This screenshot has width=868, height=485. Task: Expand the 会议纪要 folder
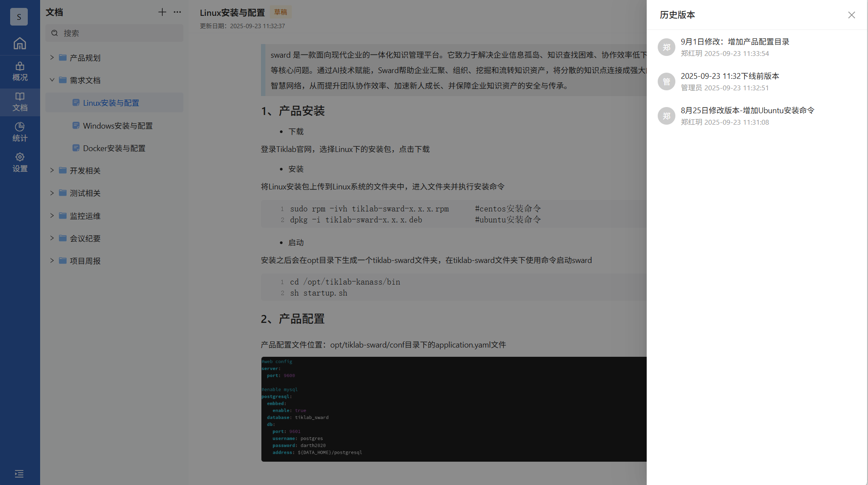click(x=52, y=238)
